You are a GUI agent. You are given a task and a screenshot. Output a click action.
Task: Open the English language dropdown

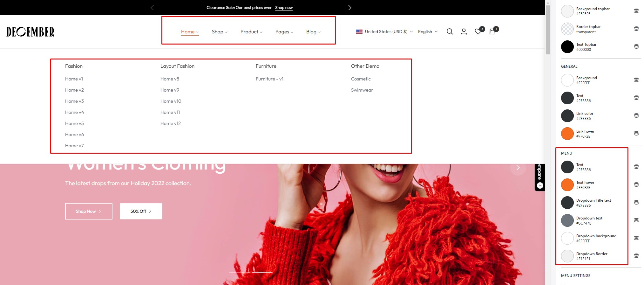click(x=428, y=31)
